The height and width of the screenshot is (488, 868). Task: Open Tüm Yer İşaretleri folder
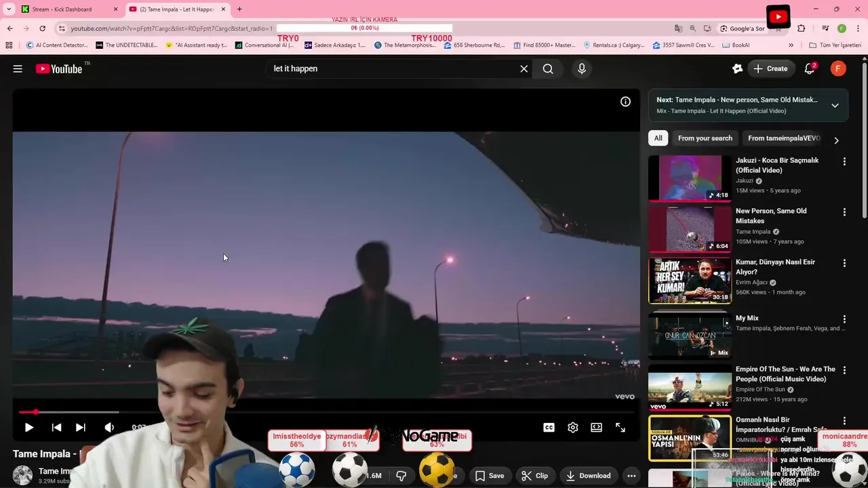[835, 45]
